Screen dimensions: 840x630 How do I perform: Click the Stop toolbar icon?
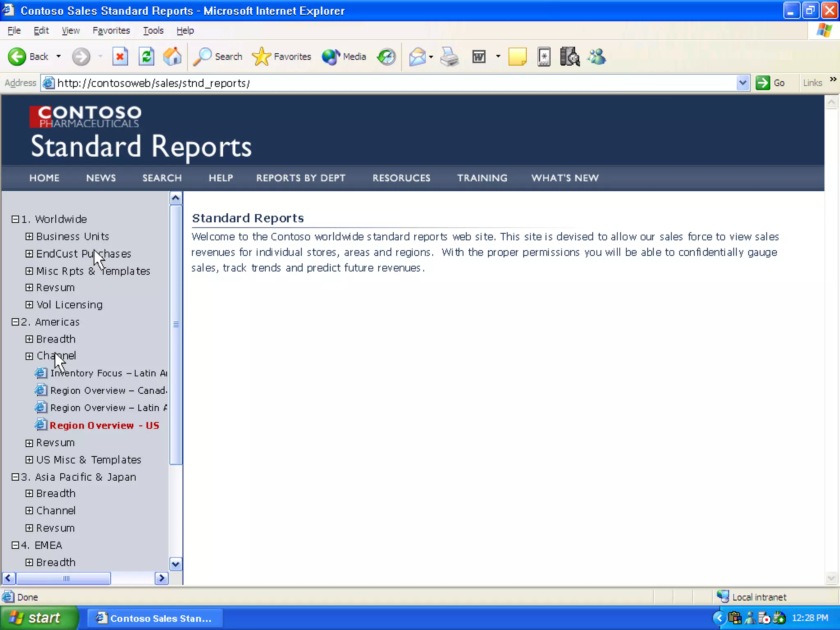120,57
